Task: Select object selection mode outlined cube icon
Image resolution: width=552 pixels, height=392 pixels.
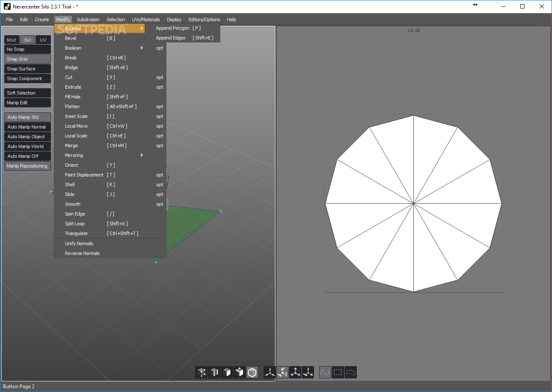Action: [x=252, y=372]
